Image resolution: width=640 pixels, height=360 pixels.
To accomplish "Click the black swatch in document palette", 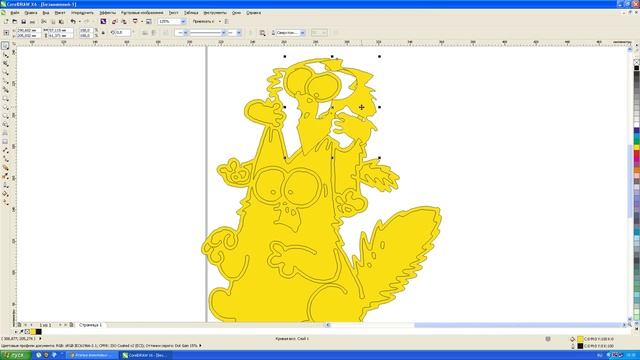I will click(39, 332).
